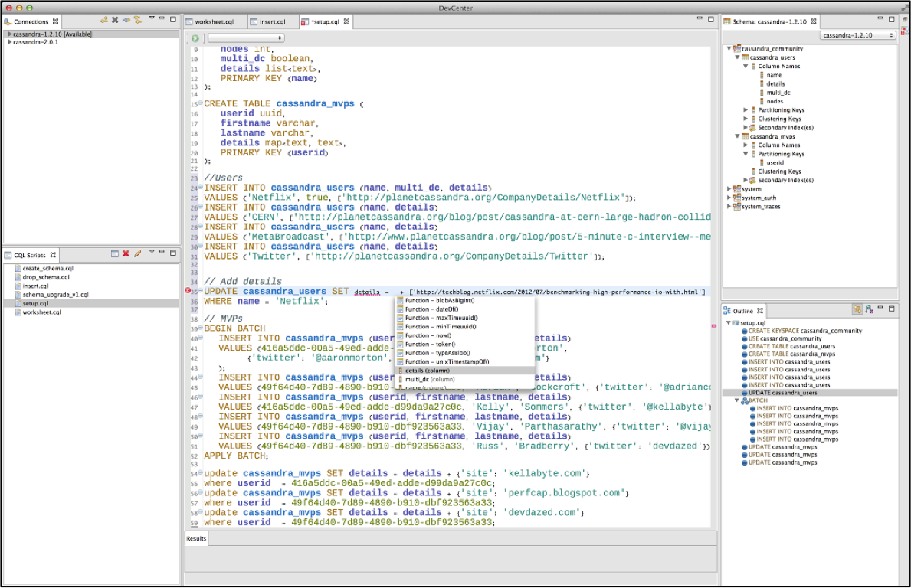Image resolution: width=911 pixels, height=588 pixels.
Task: Collapse the BATCH node in Outline
Action: pyautogui.click(x=737, y=400)
